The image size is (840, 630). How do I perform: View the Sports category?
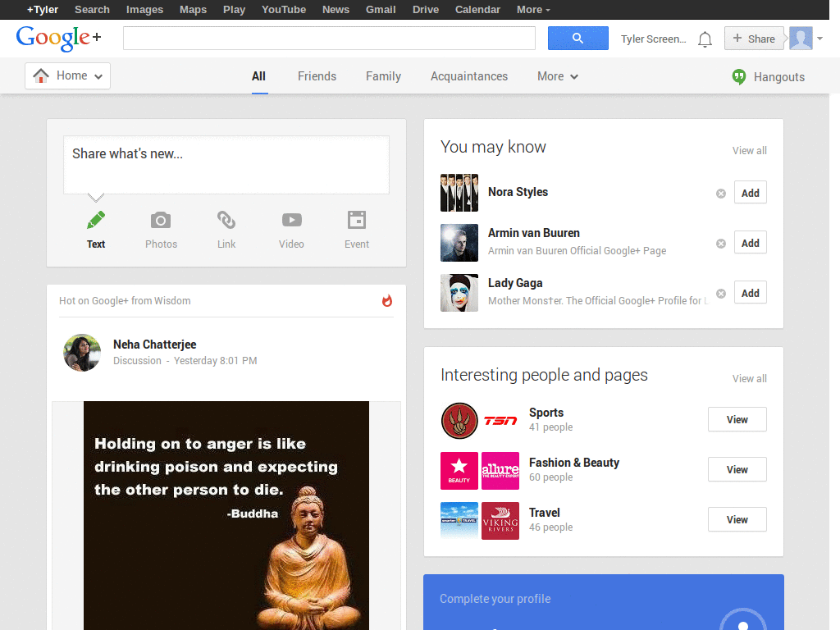737,419
